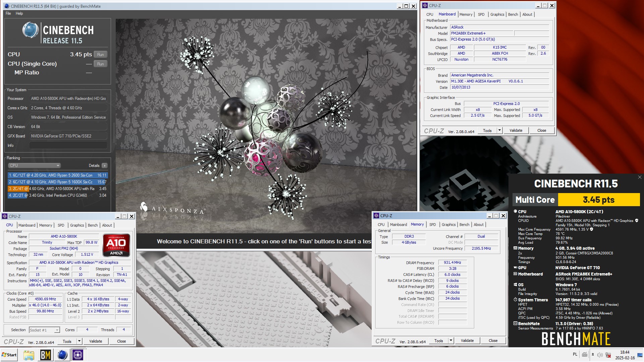Click the Model FM2A88X Extreme6+ field
The image size is (644, 362).
coord(481,33)
